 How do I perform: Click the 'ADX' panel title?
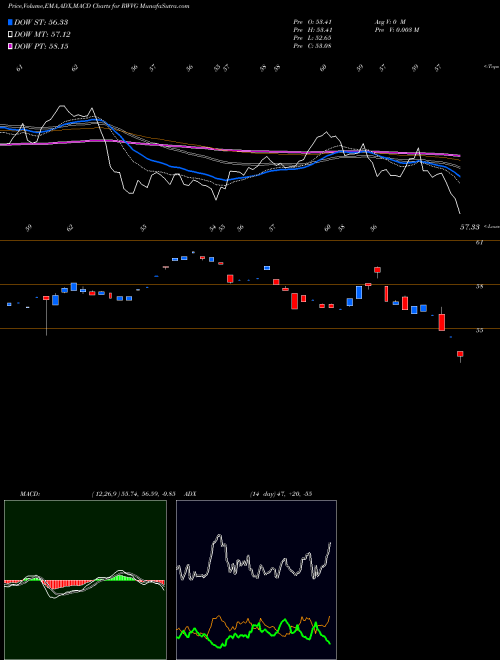(191, 494)
